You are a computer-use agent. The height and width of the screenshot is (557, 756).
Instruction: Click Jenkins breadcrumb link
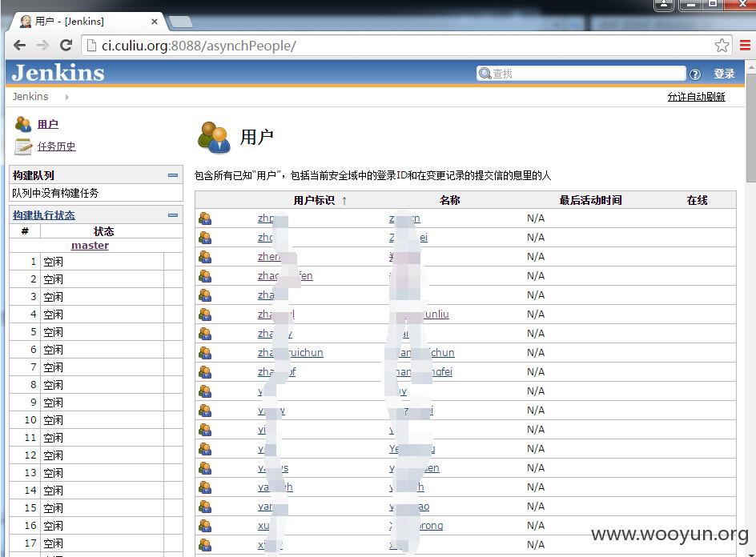(x=30, y=96)
